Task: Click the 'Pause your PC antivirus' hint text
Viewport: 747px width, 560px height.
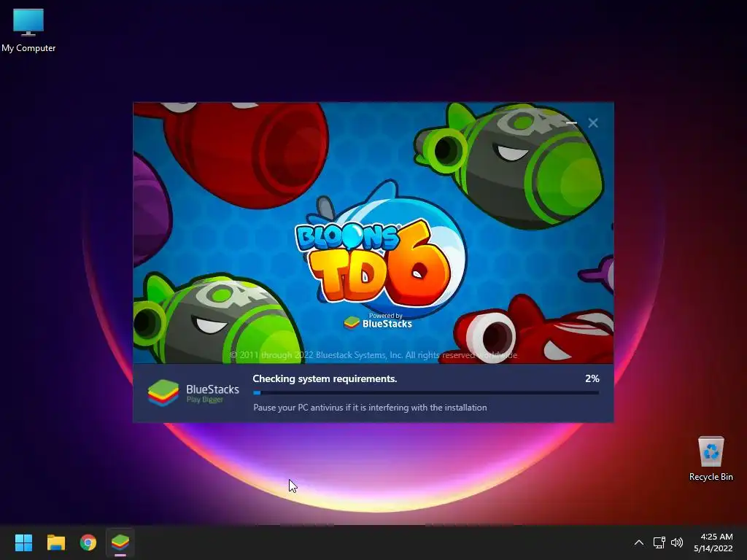Action: (370, 408)
